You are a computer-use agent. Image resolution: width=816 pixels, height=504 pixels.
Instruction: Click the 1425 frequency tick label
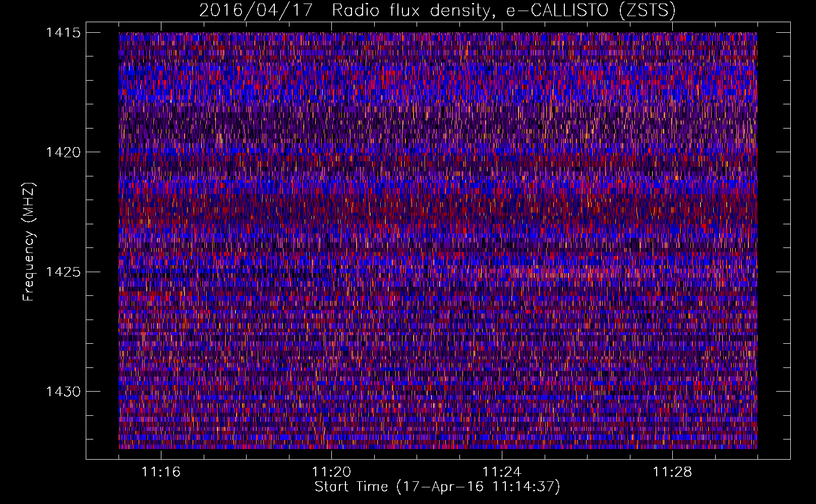coord(63,272)
